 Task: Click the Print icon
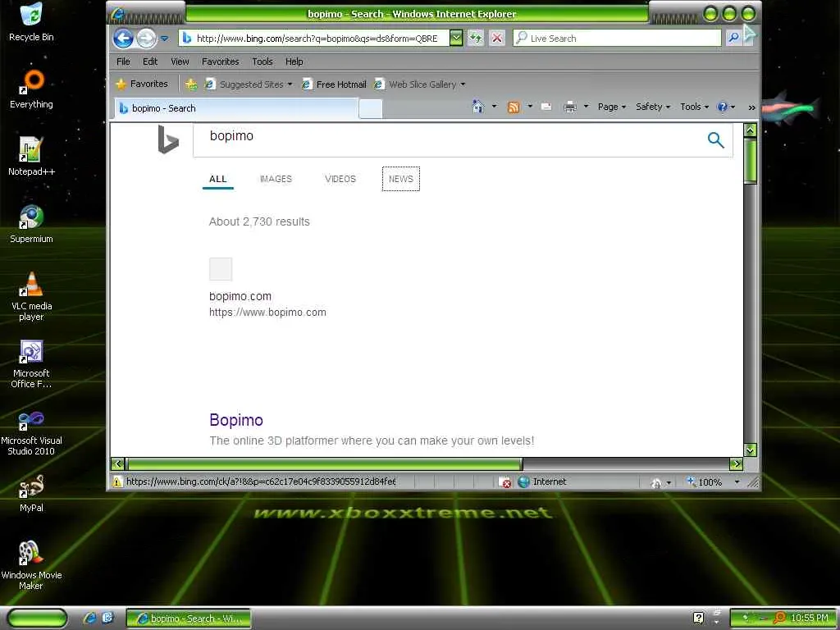[x=570, y=107]
